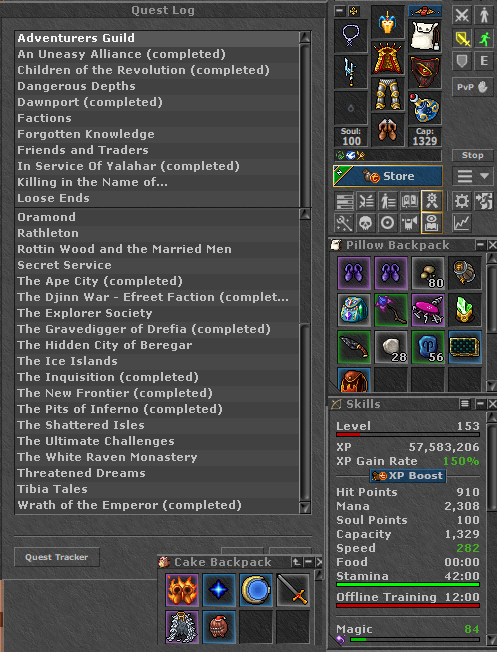Open the in-game Store
The width and height of the screenshot is (497, 652).
coord(388,176)
